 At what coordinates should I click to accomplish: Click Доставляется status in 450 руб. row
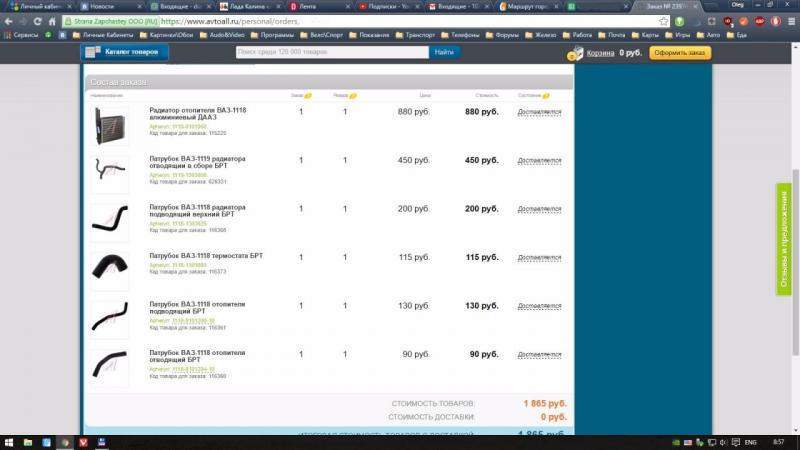pos(539,160)
